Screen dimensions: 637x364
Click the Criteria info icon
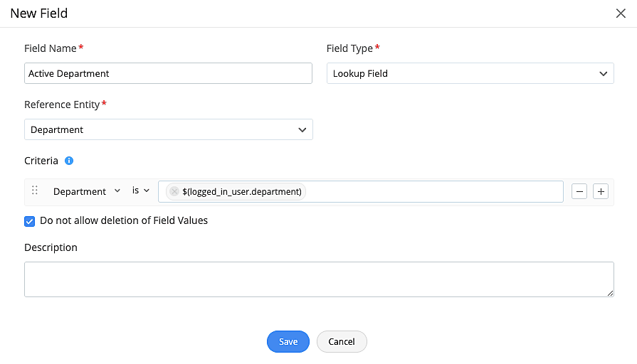coord(69,161)
